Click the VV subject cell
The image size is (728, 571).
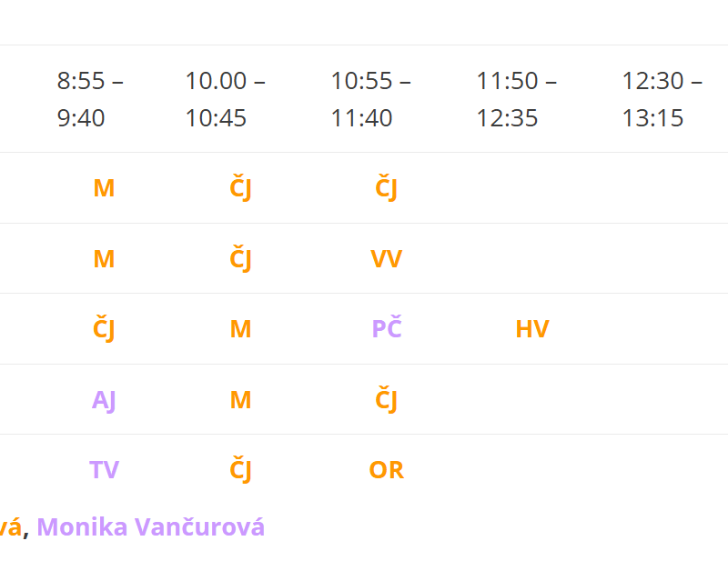[x=386, y=259]
